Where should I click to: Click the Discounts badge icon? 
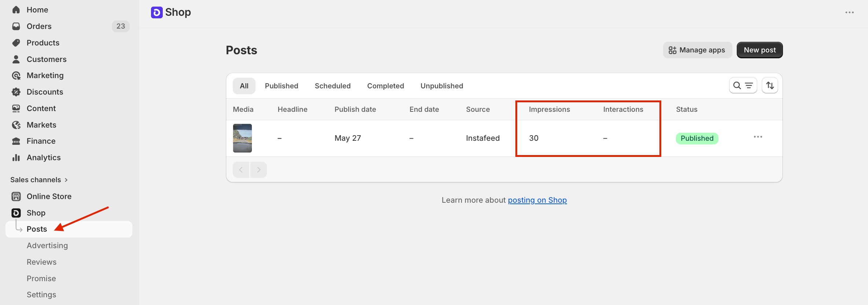click(x=16, y=92)
